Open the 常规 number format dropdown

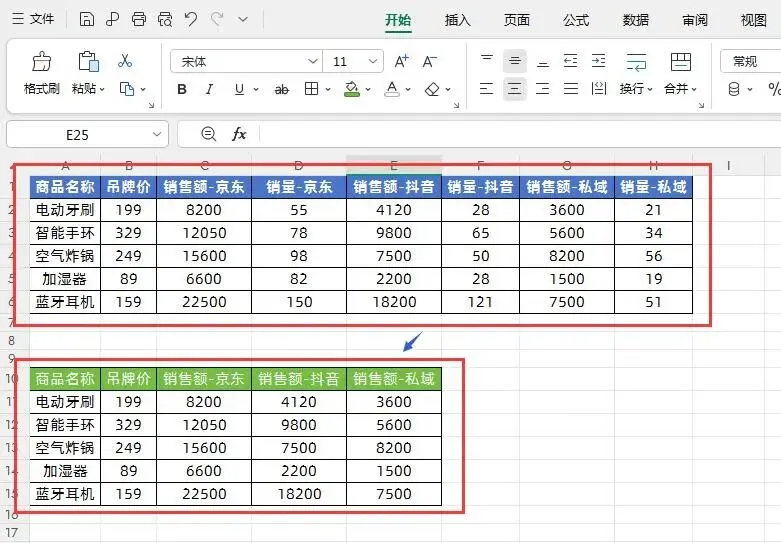(751, 61)
